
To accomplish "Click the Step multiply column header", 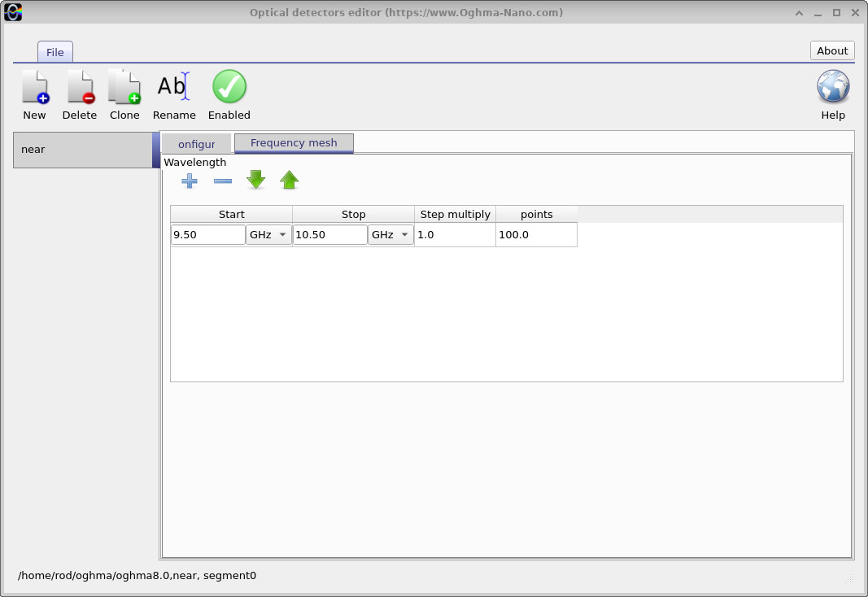I will [455, 214].
